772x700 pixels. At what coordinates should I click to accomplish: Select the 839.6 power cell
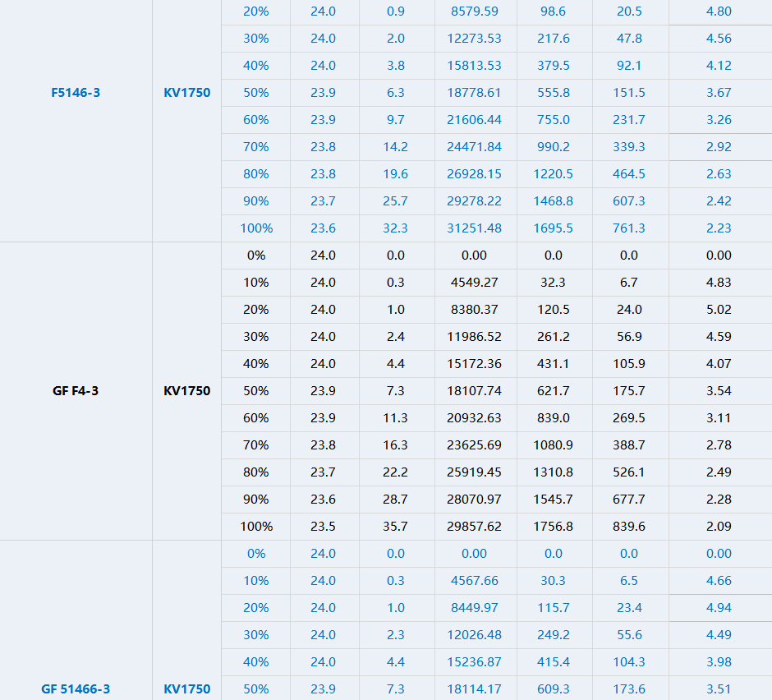(628, 527)
